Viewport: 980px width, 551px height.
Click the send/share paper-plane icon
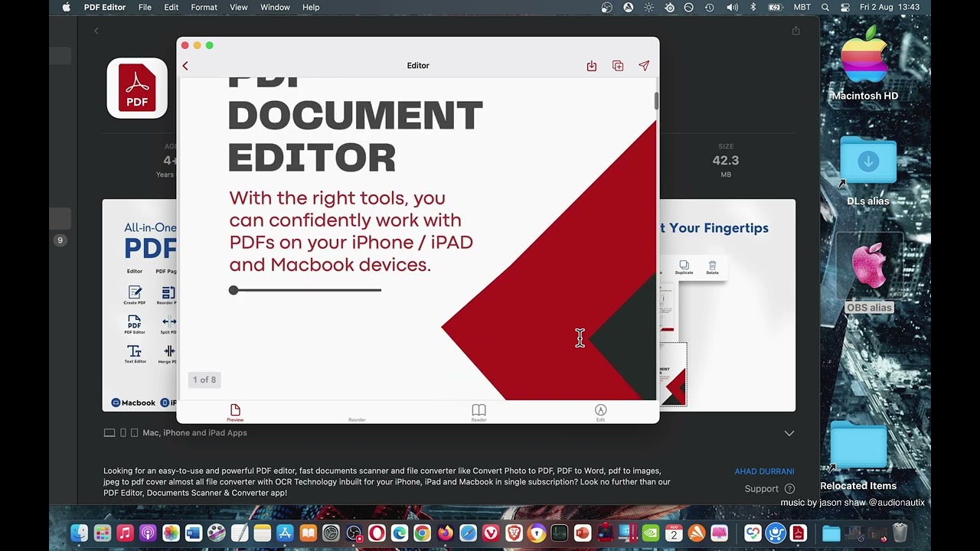tap(644, 66)
